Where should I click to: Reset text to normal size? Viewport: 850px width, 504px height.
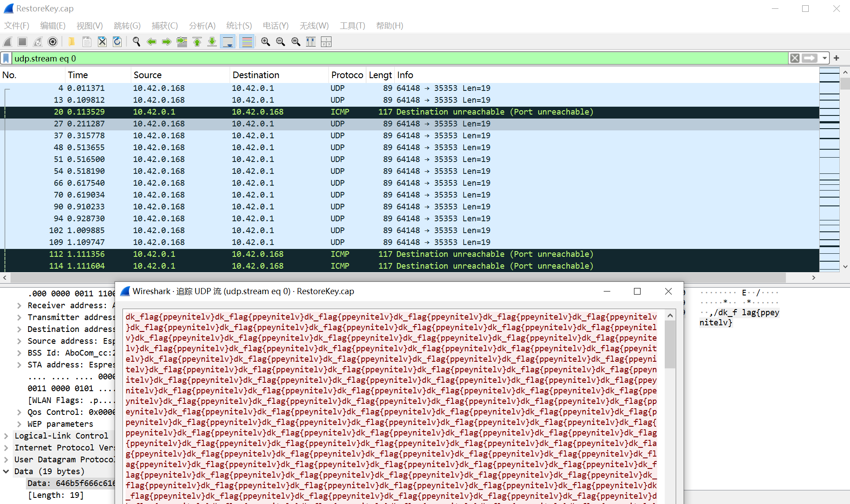point(296,42)
